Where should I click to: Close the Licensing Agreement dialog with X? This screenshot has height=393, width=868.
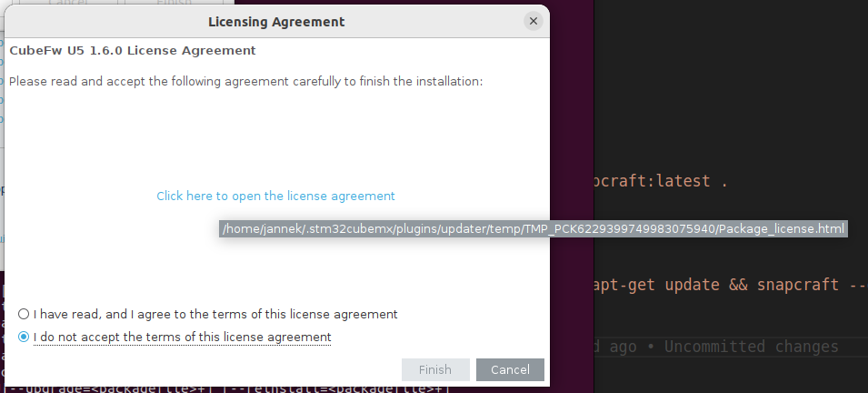tap(533, 21)
